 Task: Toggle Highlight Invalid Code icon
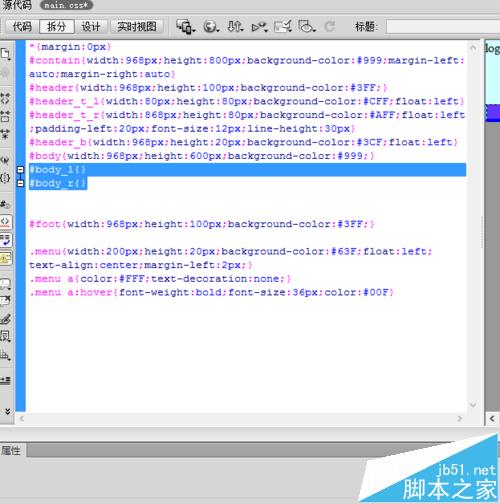tap(5, 222)
